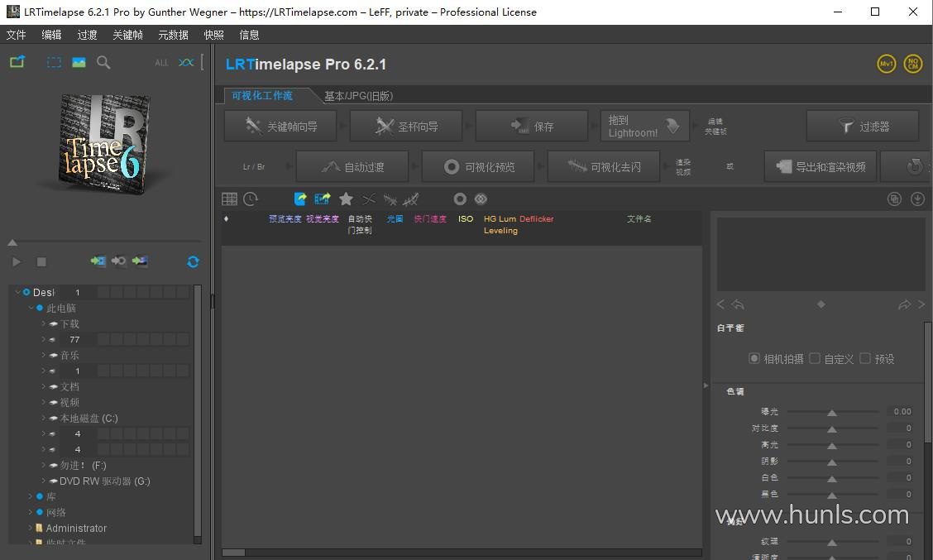Viewport: 933px width, 560px height.
Task: Click previous frame arrow under preview
Action: pos(720,304)
